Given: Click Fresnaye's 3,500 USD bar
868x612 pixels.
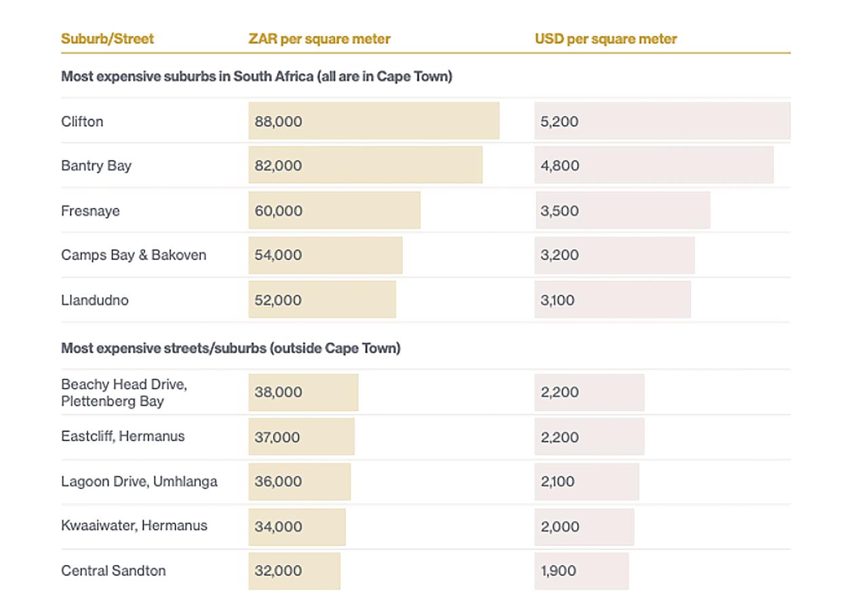Looking at the screenshot, I should coord(622,210).
